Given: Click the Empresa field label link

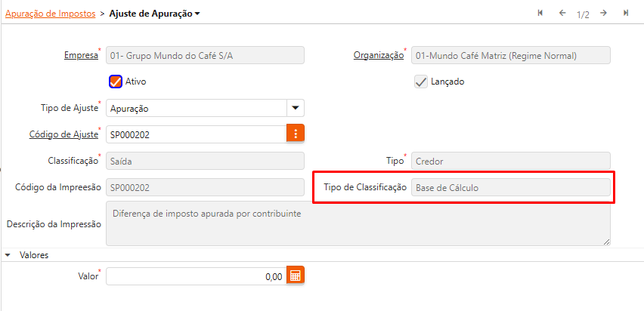Looking at the screenshot, I should tap(82, 56).
